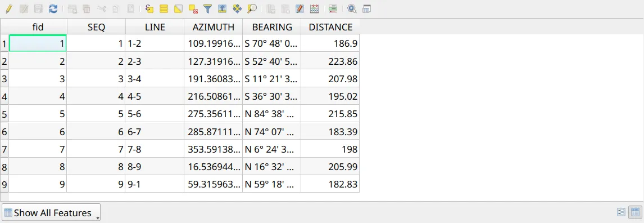
Task: Click the DISTANCE cell 215.85
Action: click(330, 114)
